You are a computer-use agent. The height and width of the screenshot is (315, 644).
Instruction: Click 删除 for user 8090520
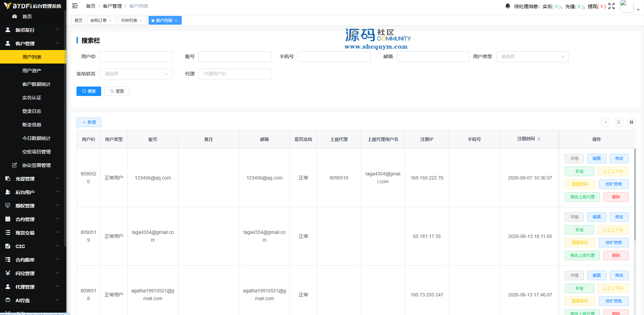point(616,197)
